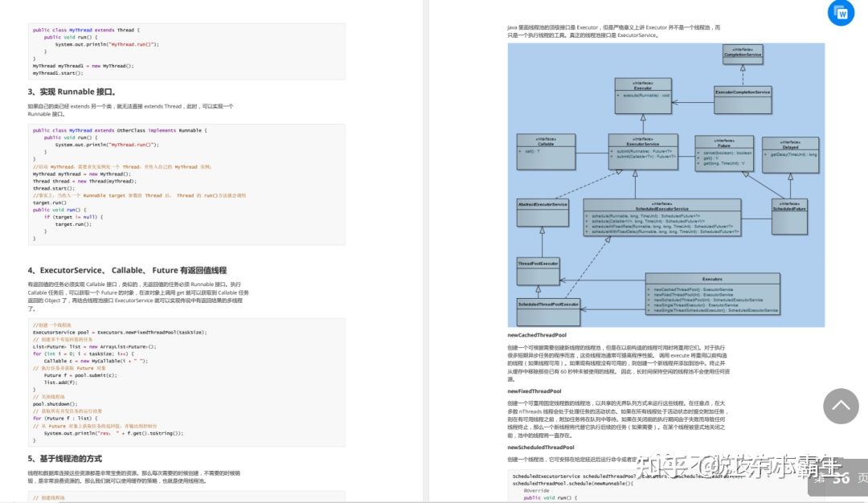
Task: Click code line with 'Executors.newFixedThreadPool(taskSize);'
Action: (x=120, y=332)
